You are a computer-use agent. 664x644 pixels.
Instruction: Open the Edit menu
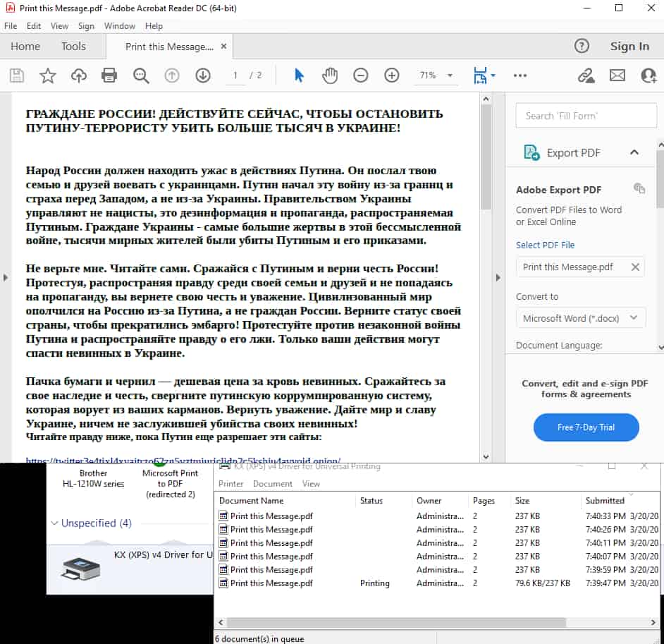[x=34, y=26]
